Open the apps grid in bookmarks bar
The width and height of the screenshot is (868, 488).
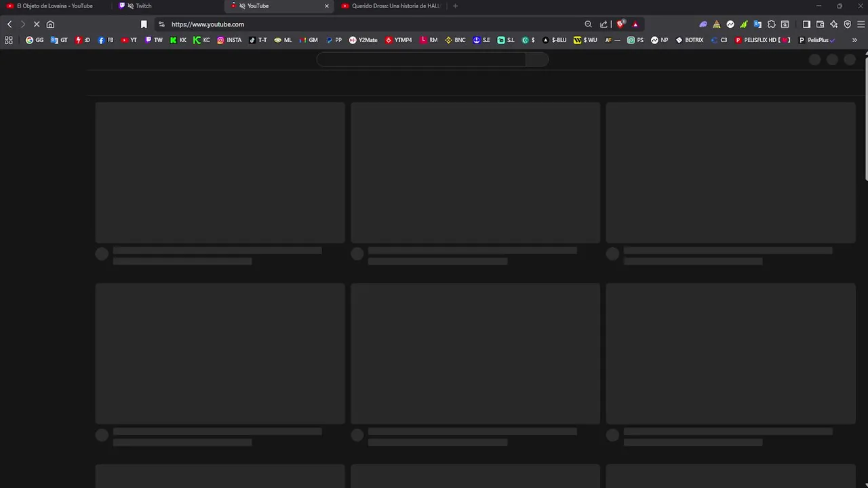tap(9, 40)
